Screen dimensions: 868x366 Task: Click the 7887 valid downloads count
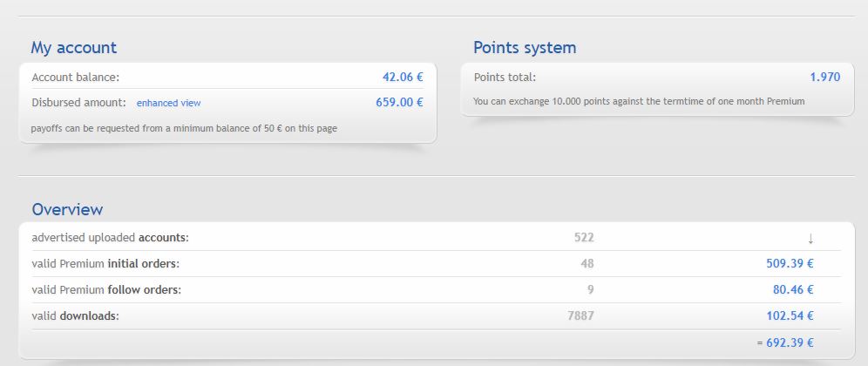[x=580, y=315]
